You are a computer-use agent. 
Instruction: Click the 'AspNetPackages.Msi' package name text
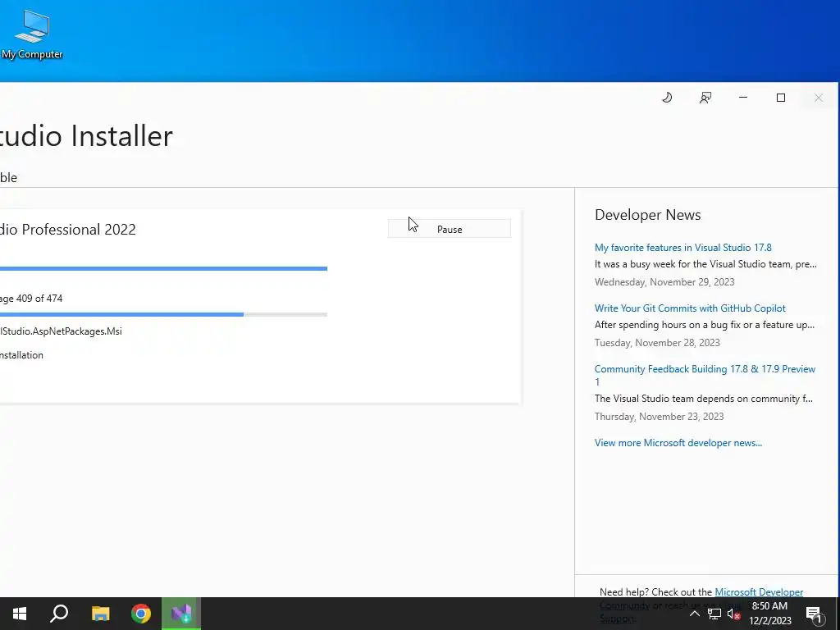tap(77, 331)
